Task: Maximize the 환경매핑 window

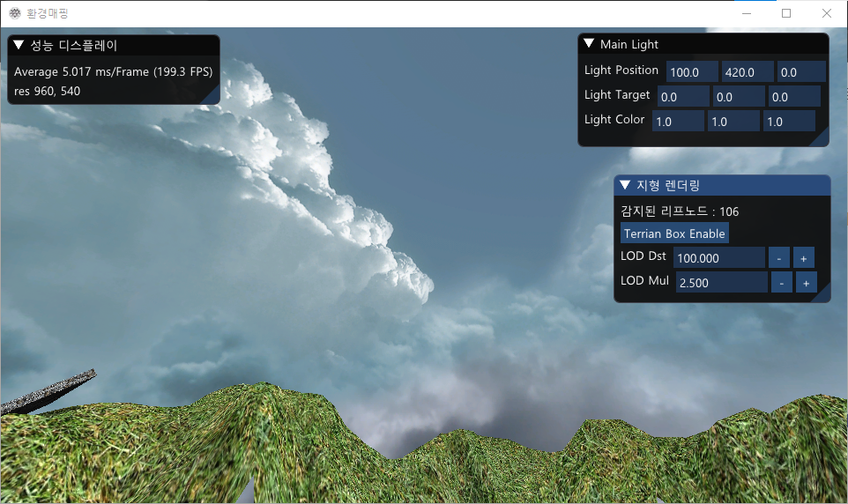Action: [786, 13]
